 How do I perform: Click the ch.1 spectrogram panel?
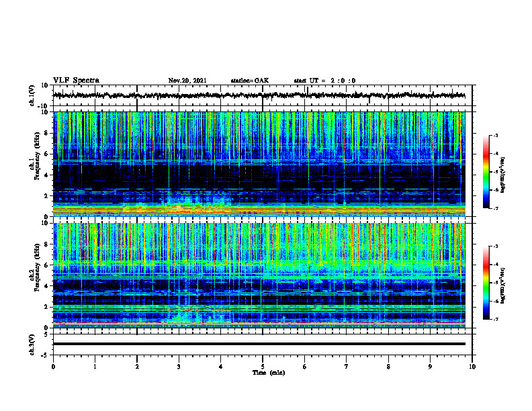[x=259, y=164]
